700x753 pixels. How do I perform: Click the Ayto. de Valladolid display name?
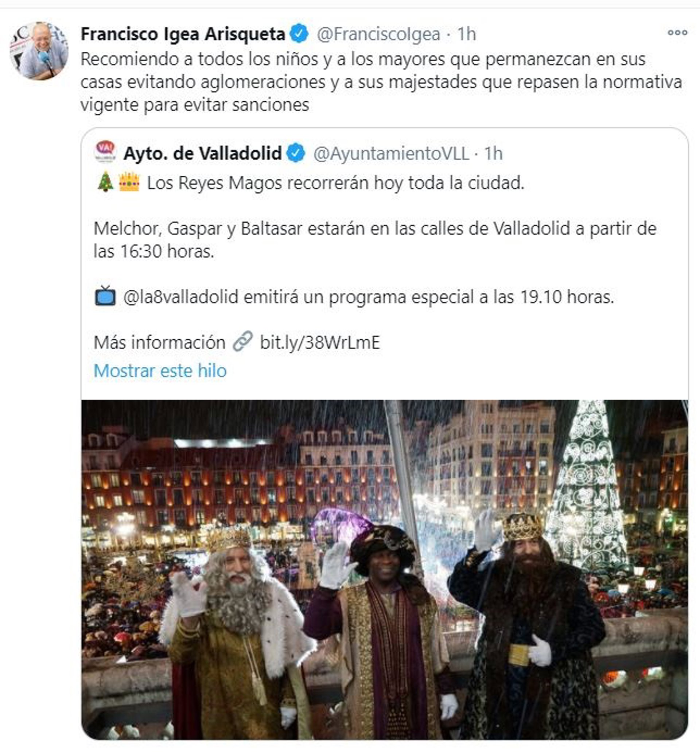[202, 153]
